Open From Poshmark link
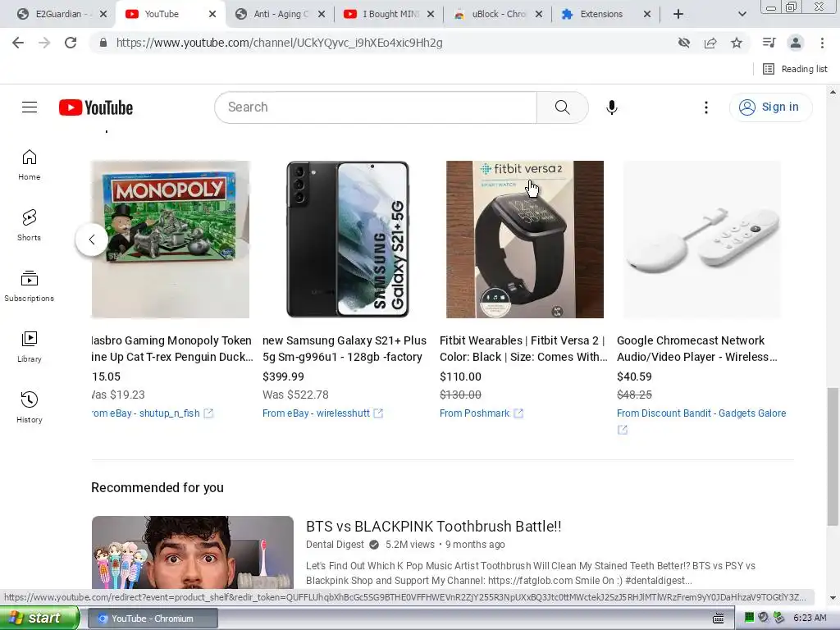This screenshot has width=840, height=630. click(x=475, y=413)
